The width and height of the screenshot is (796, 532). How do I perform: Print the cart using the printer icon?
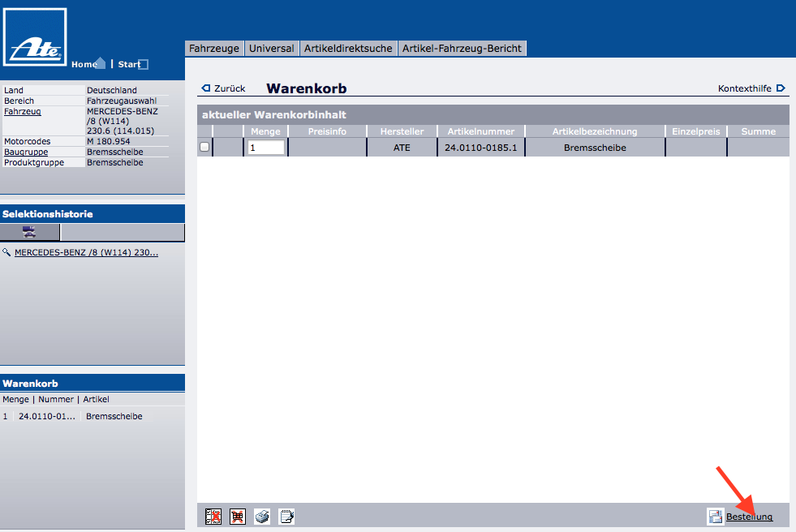point(262,517)
